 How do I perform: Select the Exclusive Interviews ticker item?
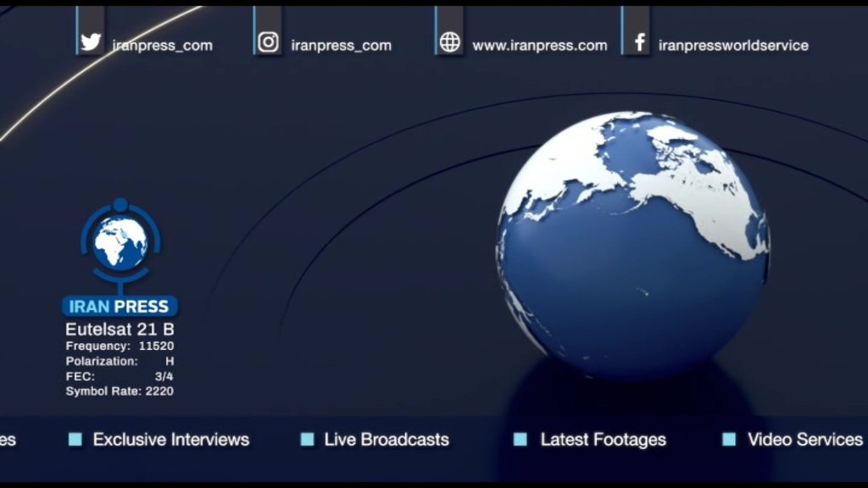(171, 440)
